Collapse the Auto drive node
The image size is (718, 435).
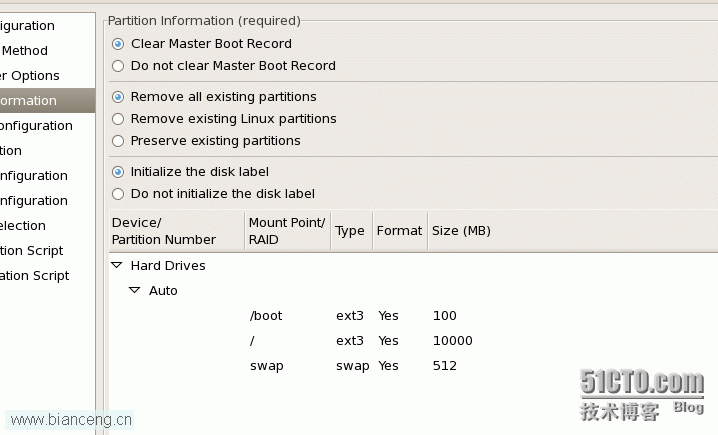(x=135, y=290)
